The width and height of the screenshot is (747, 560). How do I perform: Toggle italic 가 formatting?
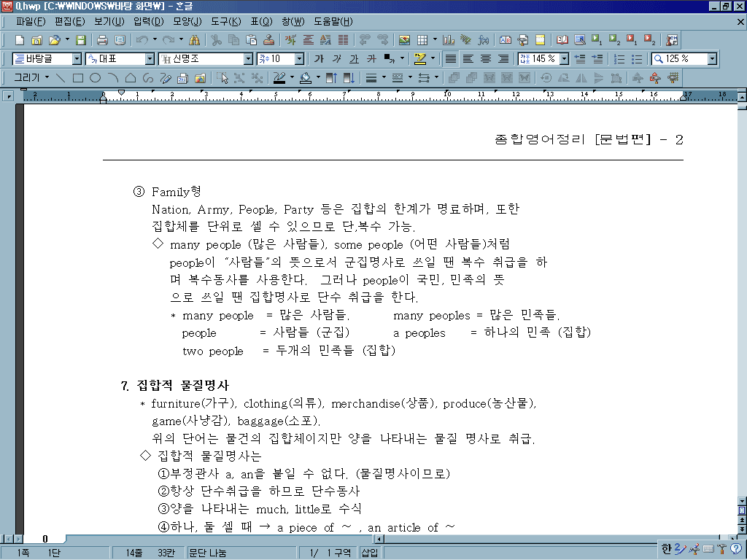coord(337,58)
